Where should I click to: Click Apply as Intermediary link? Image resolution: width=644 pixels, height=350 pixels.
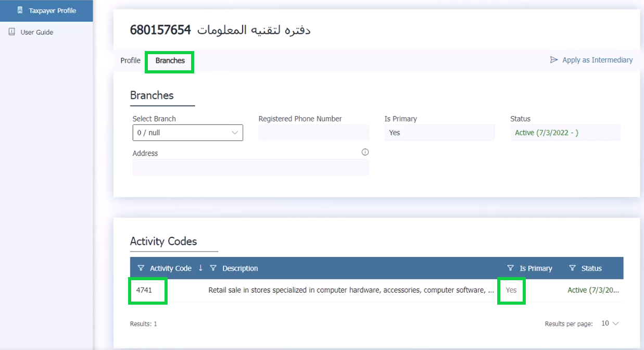click(597, 60)
